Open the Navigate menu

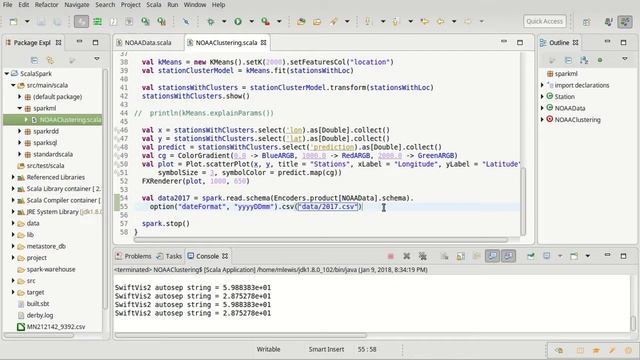click(x=77, y=5)
